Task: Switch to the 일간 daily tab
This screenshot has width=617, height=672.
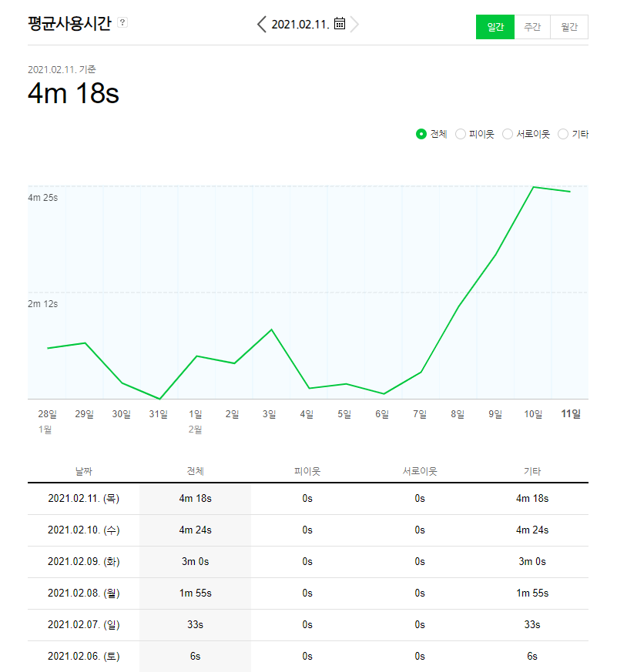Action: (x=495, y=27)
